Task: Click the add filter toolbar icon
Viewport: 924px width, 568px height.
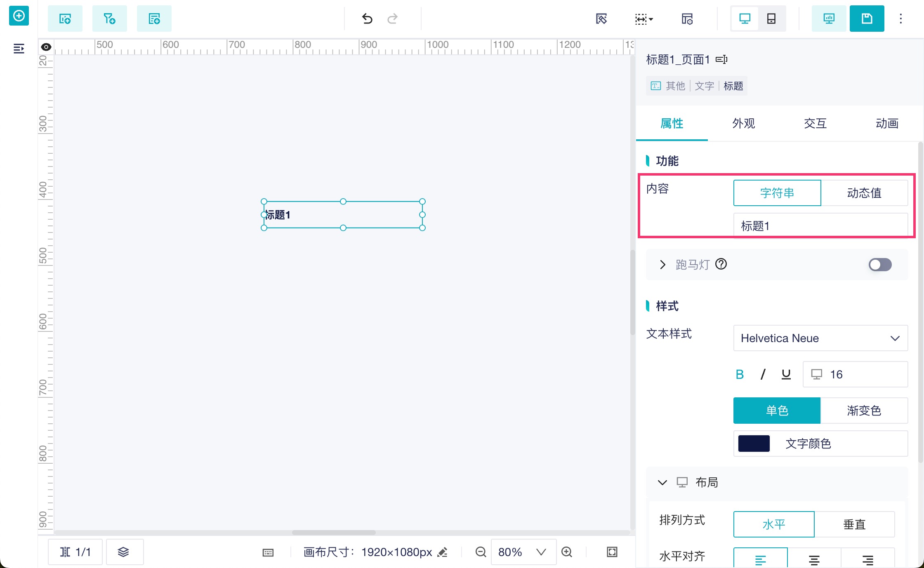Action: [x=109, y=19]
